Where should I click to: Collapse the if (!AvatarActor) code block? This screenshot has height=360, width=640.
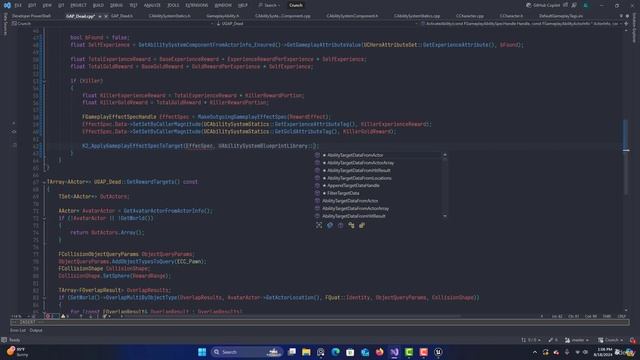pos(44,218)
